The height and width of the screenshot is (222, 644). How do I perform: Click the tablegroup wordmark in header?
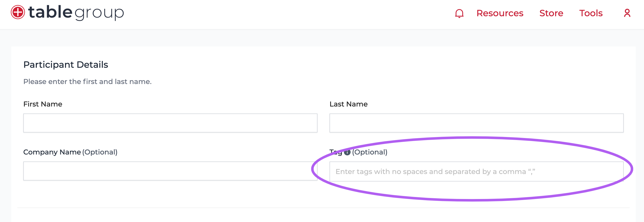[76, 12]
